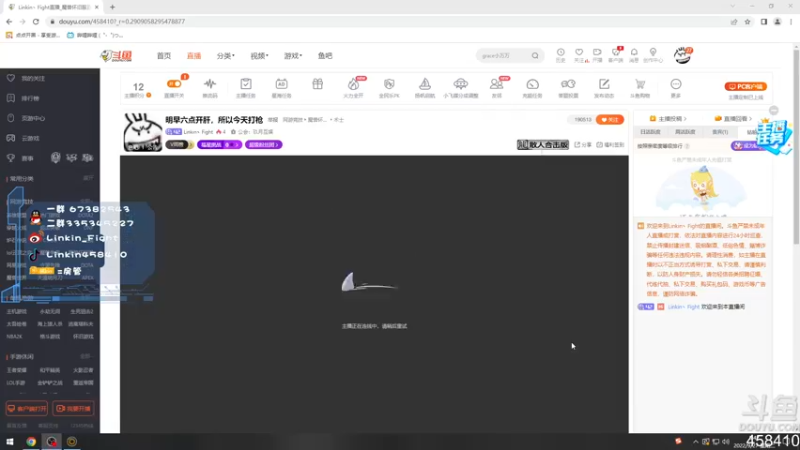
Task: Click the gift box icon in toolbar
Action: tap(317, 84)
